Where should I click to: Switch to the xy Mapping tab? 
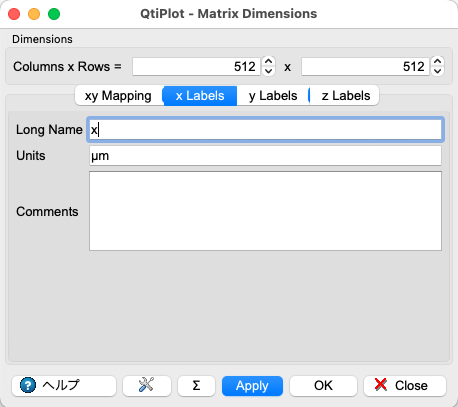pos(118,96)
